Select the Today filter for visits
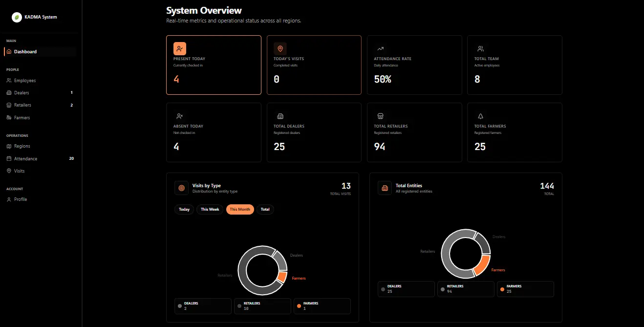This screenshot has width=644, height=327. (x=184, y=209)
